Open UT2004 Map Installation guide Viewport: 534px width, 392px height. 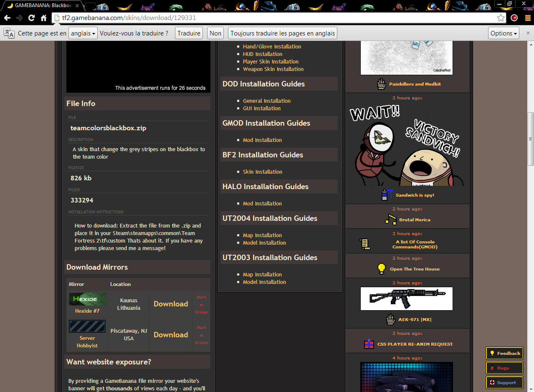[x=262, y=235]
